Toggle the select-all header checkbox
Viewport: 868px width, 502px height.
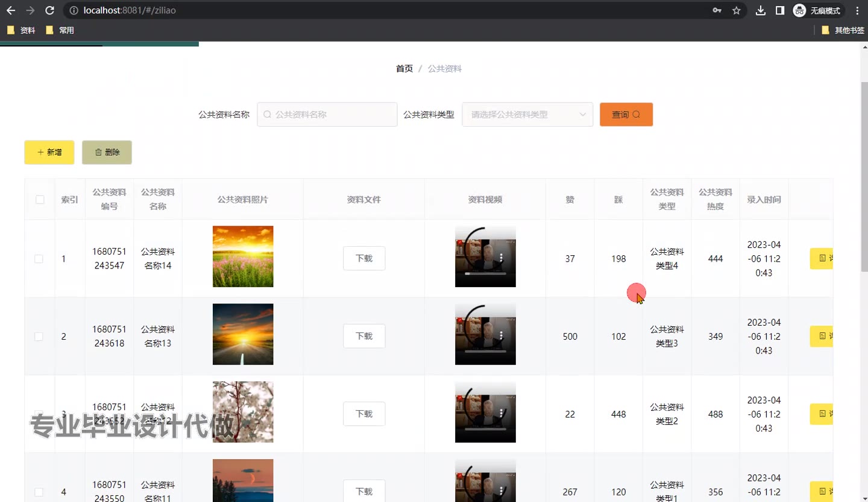[40, 200]
